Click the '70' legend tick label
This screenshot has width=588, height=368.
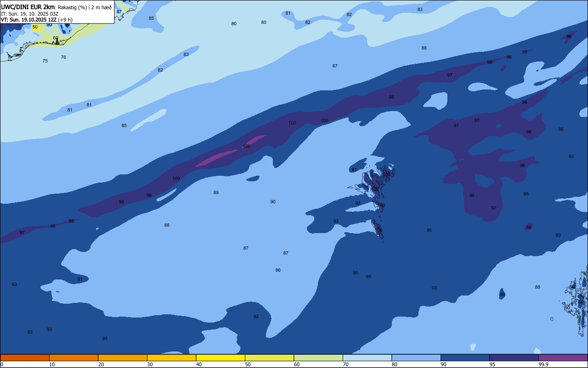coord(345,364)
